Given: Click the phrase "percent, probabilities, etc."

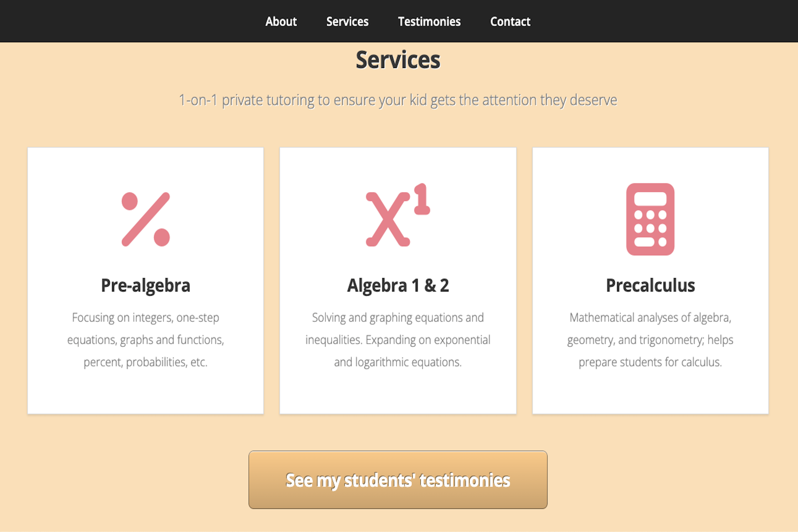Looking at the screenshot, I should click(146, 362).
